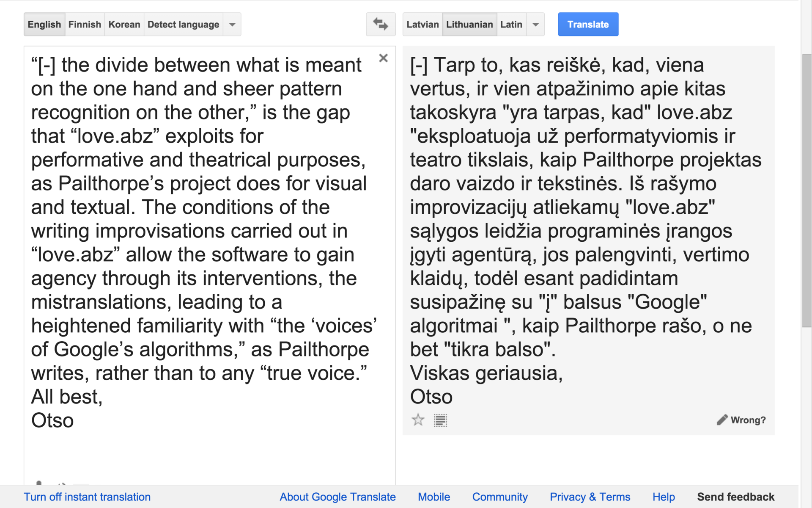Set the target language to Latvian
The image size is (812, 508).
coord(422,25)
